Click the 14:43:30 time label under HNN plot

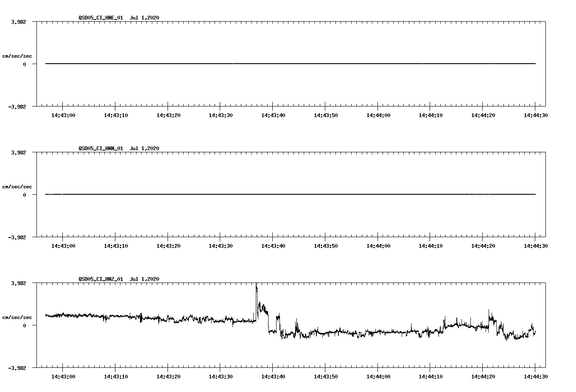tap(220, 246)
